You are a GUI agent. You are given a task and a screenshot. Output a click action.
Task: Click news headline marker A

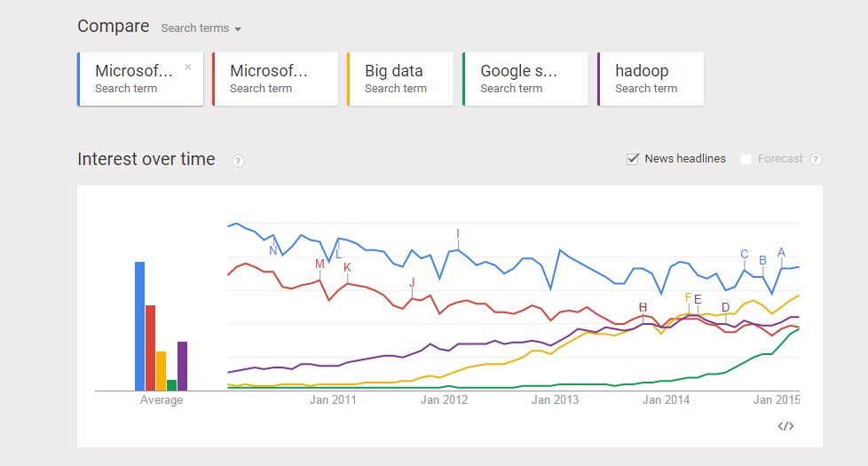(781, 252)
